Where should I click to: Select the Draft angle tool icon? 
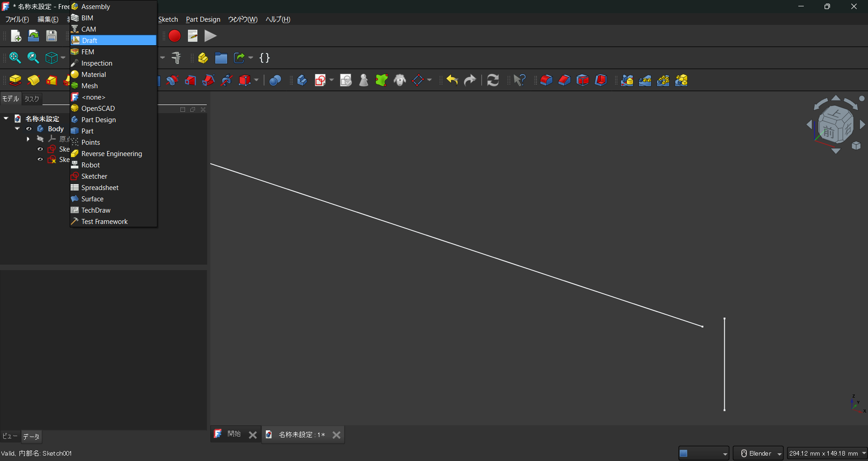point(583,81)
